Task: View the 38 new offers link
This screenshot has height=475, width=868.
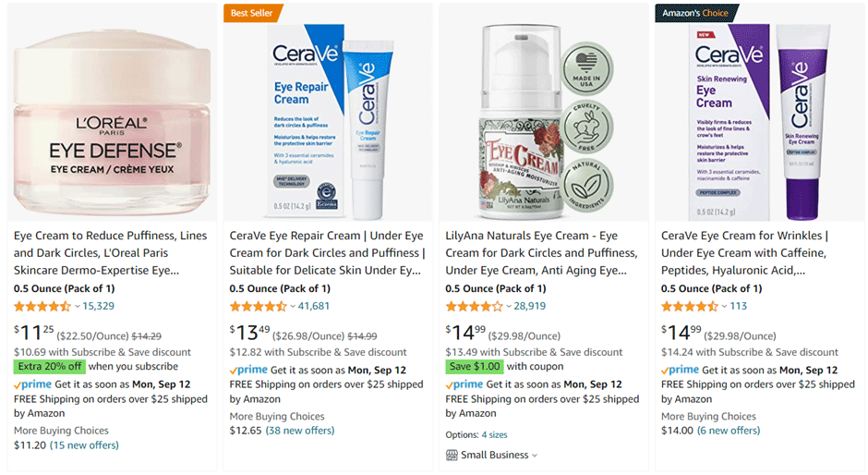Action: tap(300, 431)
